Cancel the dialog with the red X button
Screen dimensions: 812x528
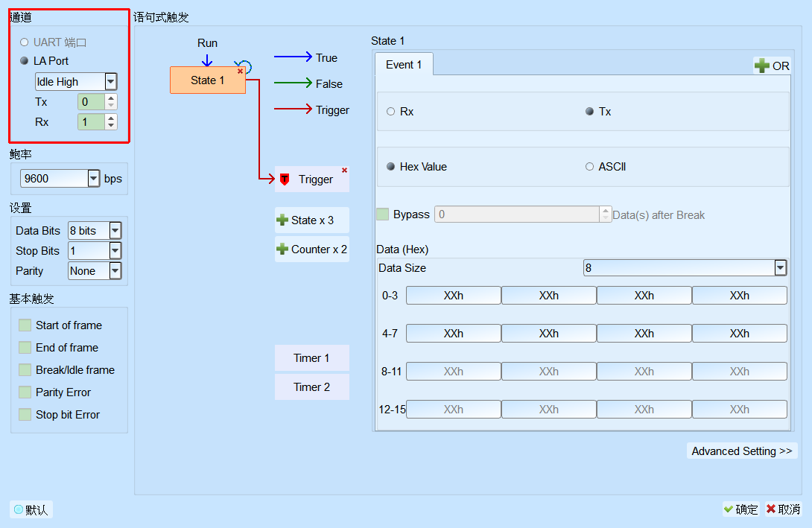pyautogui.click(x=783, y=509)
